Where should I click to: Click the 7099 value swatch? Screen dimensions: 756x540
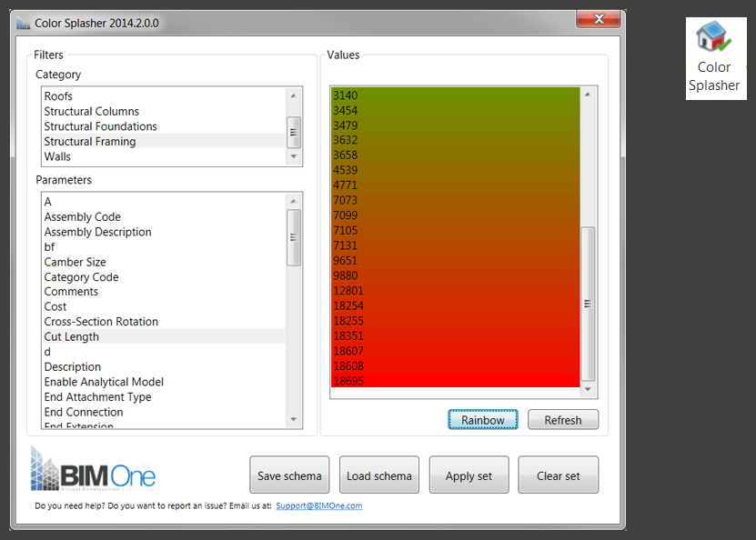tap(455, 215)
